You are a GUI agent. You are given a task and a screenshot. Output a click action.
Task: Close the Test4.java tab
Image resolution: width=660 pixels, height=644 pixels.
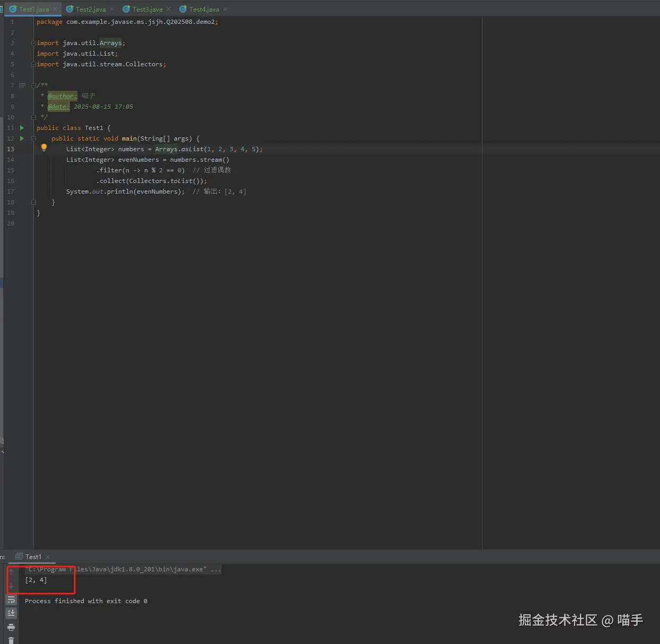(225, 9)
